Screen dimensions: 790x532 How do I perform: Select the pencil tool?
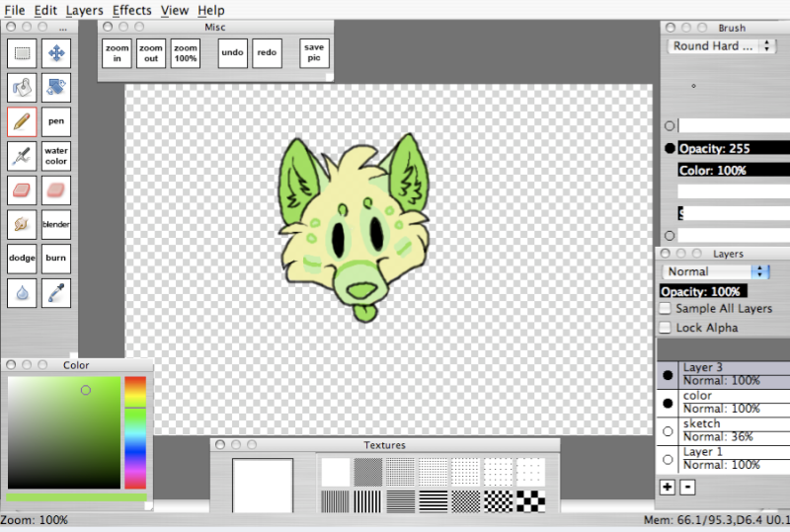(22, 121)
